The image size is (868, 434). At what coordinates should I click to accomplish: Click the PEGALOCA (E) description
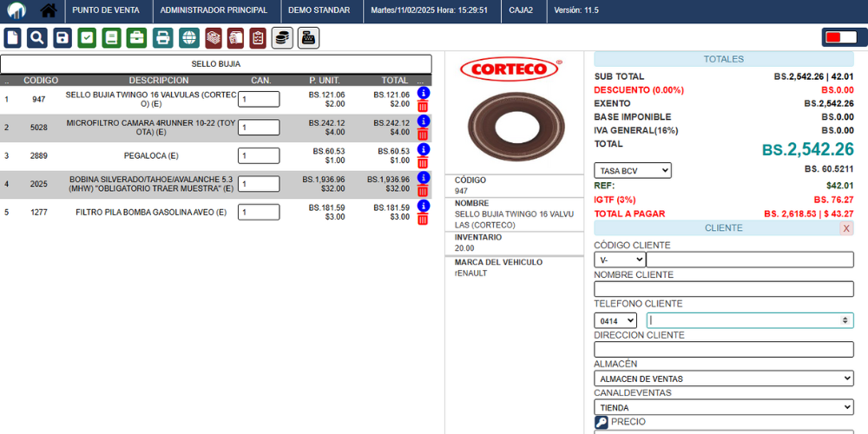(151, 156)
